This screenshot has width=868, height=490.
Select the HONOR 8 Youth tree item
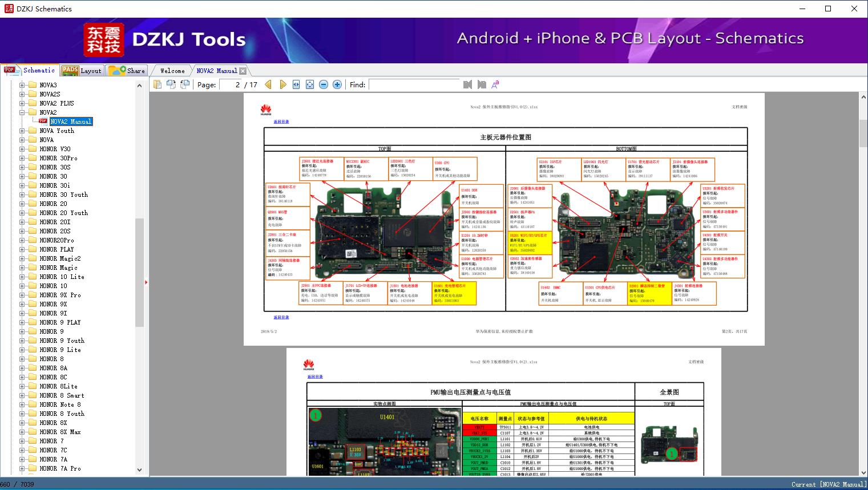click(x=62, y=414)
